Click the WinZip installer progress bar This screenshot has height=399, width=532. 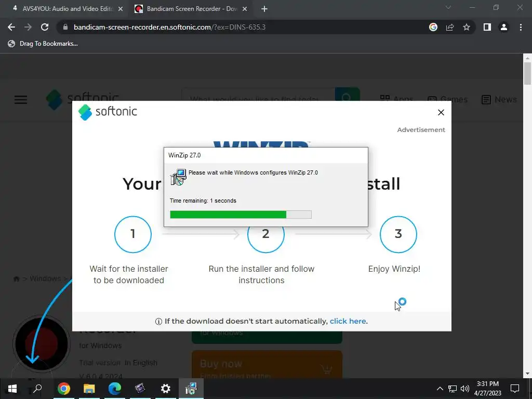point(241,215)
